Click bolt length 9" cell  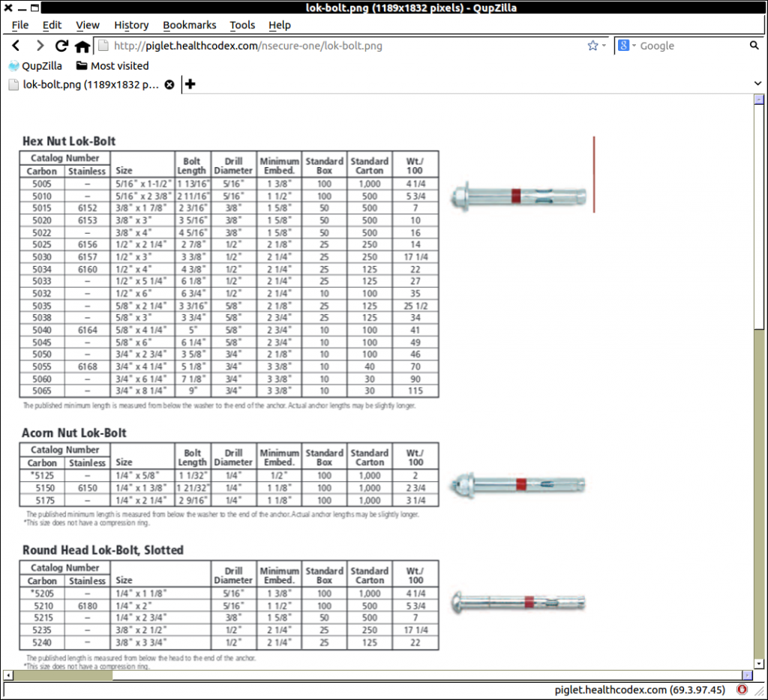[193, 390]
